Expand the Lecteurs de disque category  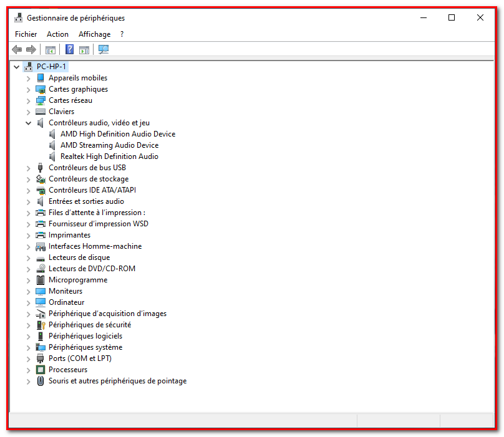pos(28,258)
